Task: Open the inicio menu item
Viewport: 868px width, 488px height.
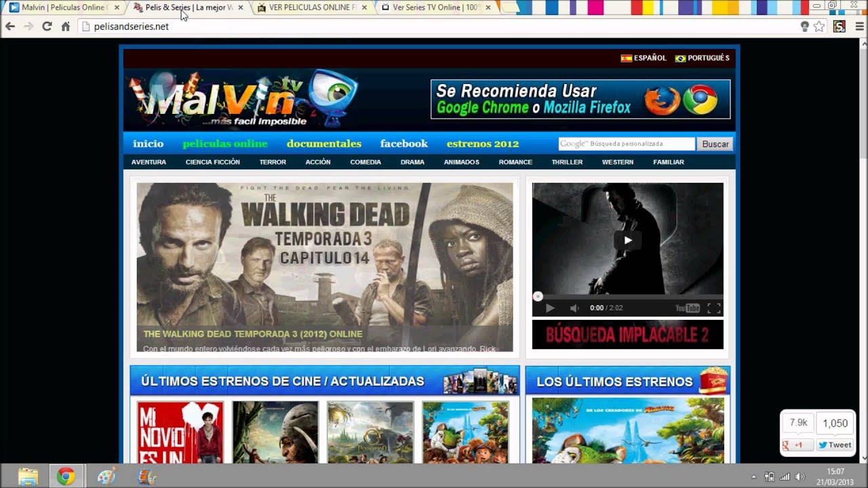Action: point(148,144)
